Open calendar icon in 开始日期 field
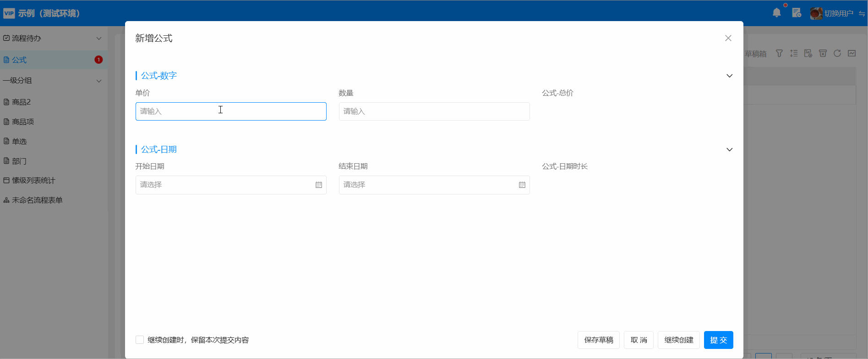Image resolution: width=868 pixels, height=359 pixels. [319, 185]
